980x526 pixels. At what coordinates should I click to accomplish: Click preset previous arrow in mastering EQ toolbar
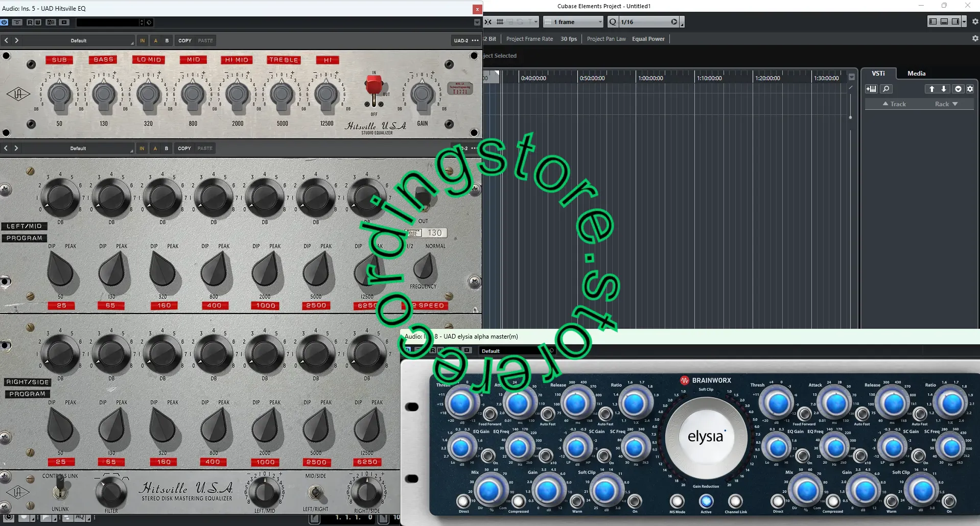coord(6,148)
